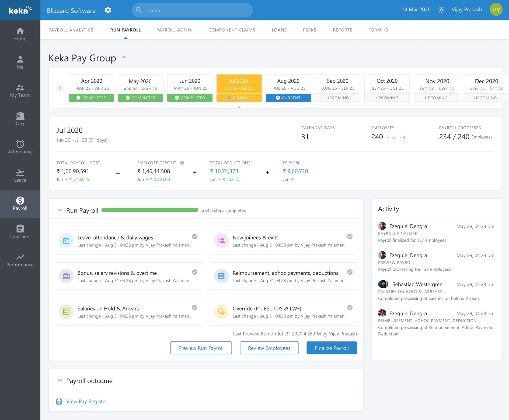
Task: Select the Jul 2020 pending period
Action: pos(239,88)
